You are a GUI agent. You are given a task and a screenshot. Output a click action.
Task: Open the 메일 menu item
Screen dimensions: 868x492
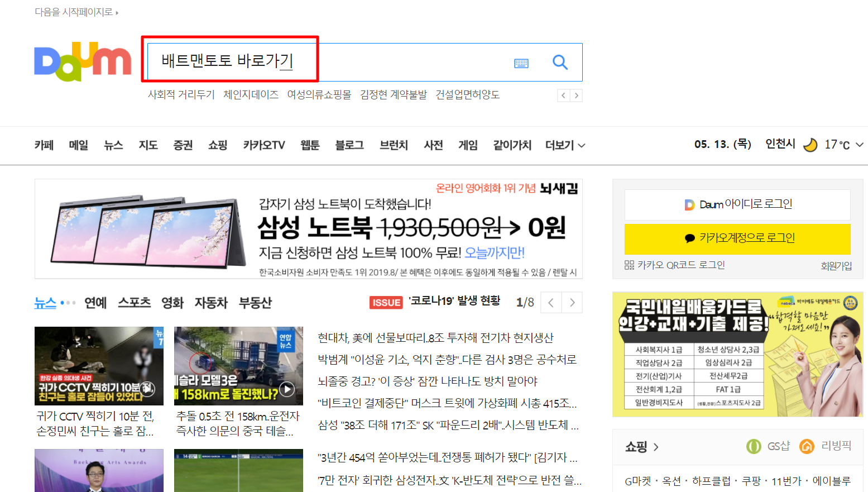(79, 145)
